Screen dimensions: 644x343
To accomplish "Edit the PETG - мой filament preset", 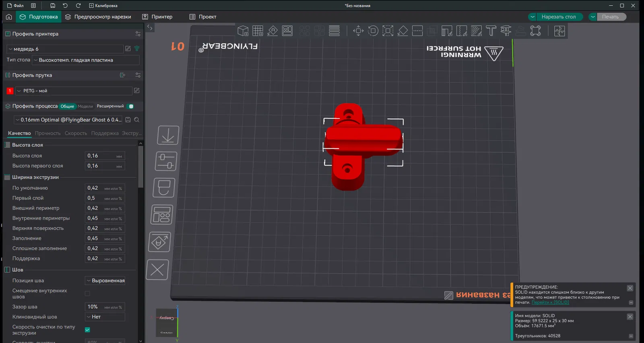I will (x=137, y=91).
